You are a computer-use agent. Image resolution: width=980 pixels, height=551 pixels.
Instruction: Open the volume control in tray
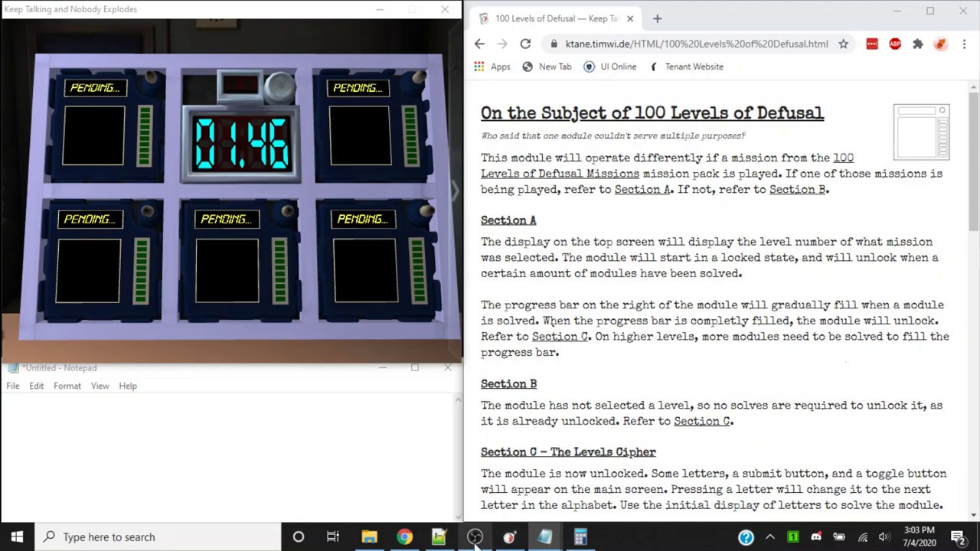(x=884, y=537)
